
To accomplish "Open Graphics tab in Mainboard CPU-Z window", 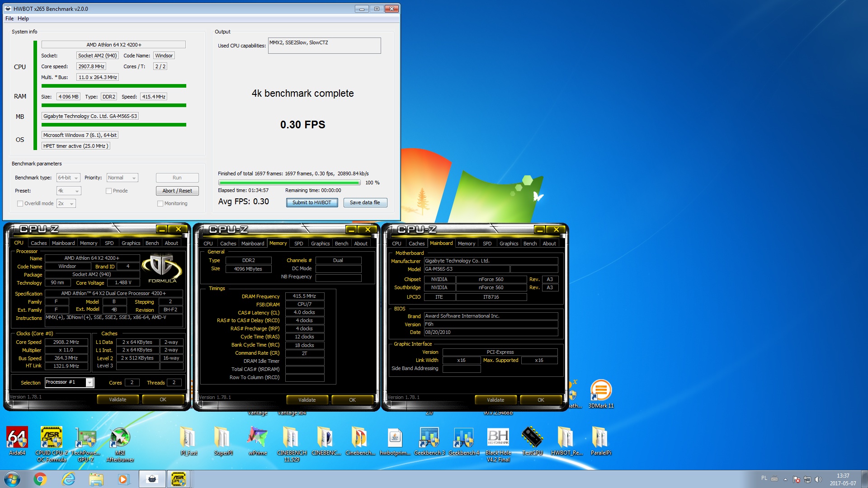I will pos(509,244).
